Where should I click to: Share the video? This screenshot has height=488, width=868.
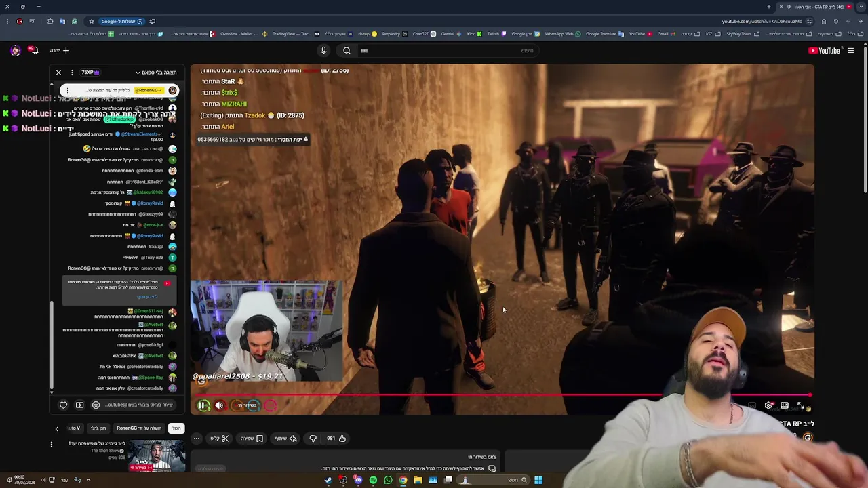pos(285,439)
